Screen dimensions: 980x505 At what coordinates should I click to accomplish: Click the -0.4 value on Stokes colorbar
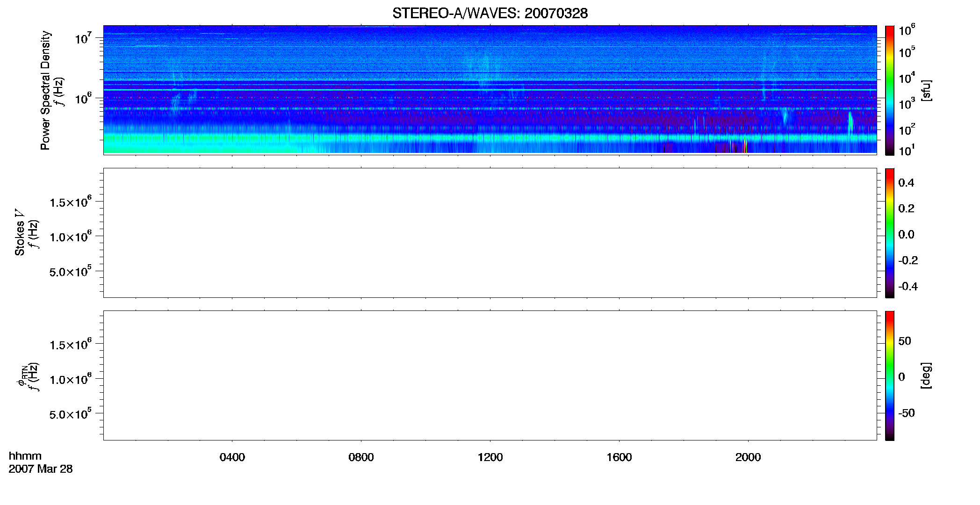908,287
